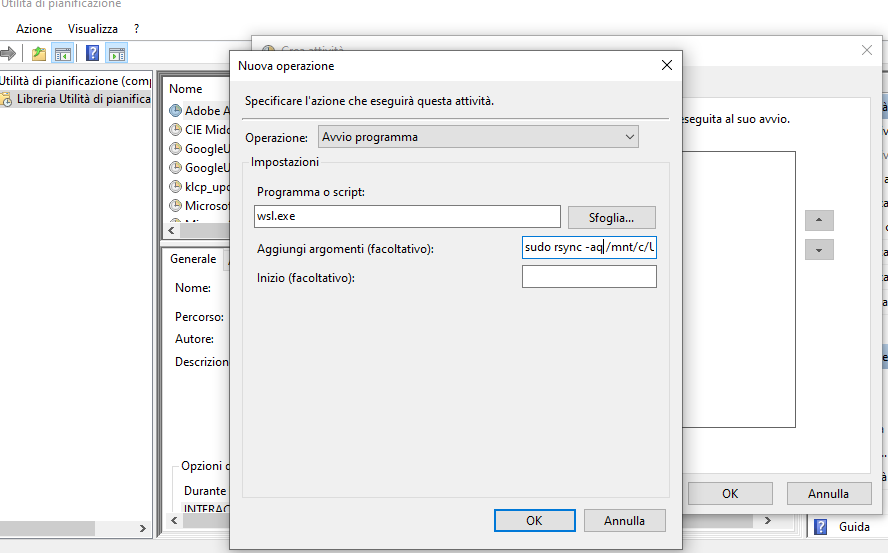The width and height of the screenshot is (888, 553).
Task: Click task list scrollbar left arrow
Action: 172,231
